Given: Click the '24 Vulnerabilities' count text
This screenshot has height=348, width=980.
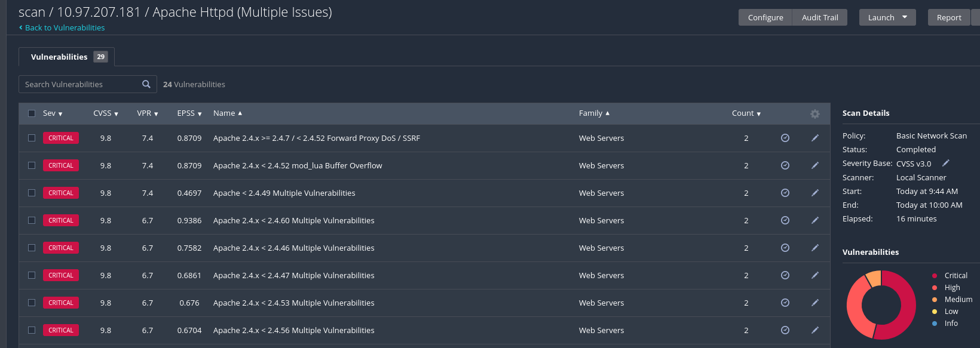Looking at the screenshot, I should pyautogui.click(x=194, y=84).
